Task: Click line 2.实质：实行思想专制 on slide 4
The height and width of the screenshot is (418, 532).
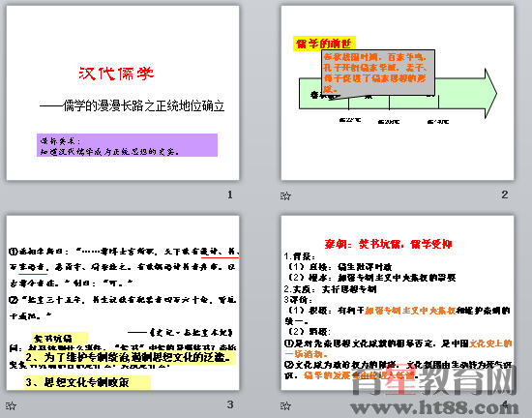Action: (x=330, y=289)
